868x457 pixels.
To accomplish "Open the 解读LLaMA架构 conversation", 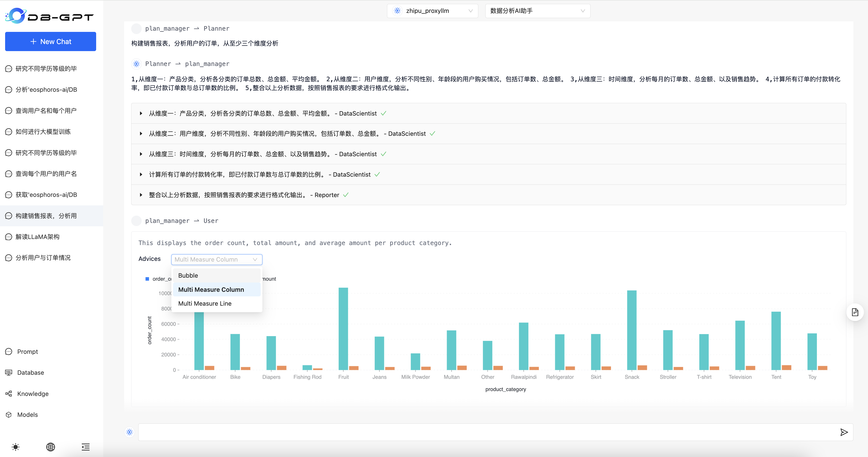I will tap(37, 237).
